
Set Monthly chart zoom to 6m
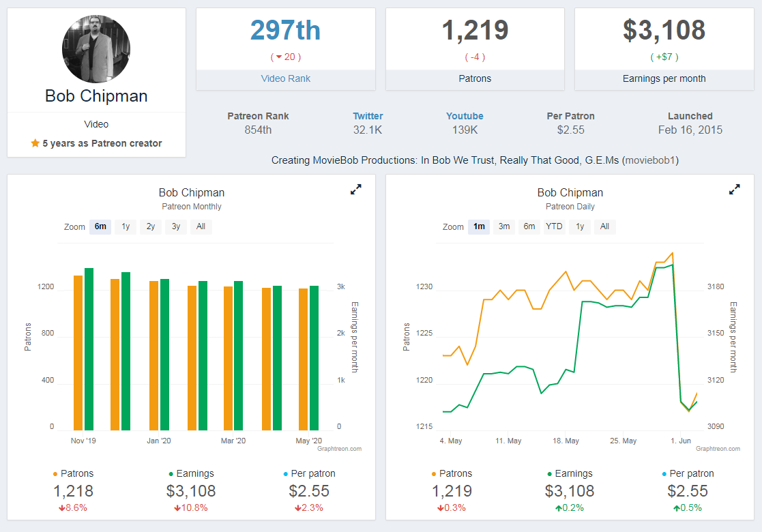coord(100,226)
